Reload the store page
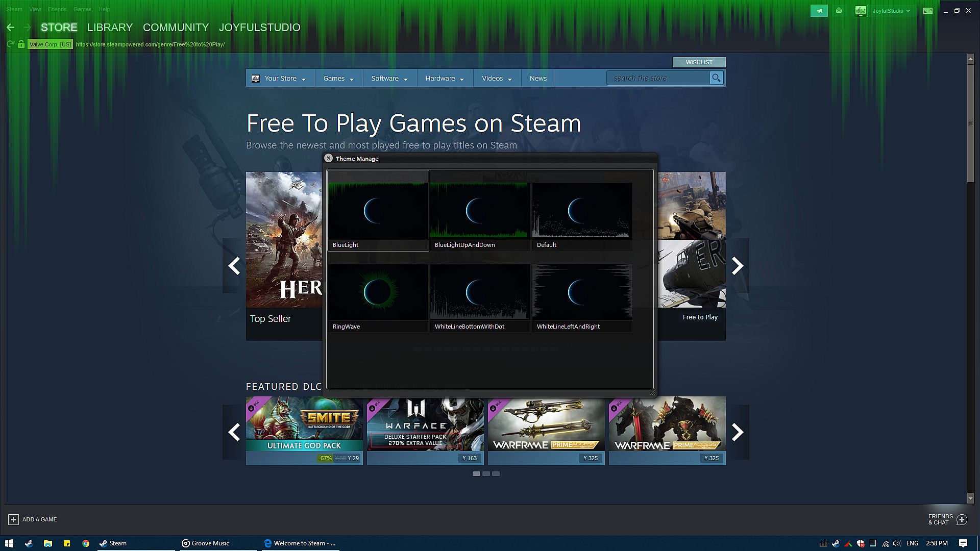The height and width of the screenshot is (551, 980). 10,44
